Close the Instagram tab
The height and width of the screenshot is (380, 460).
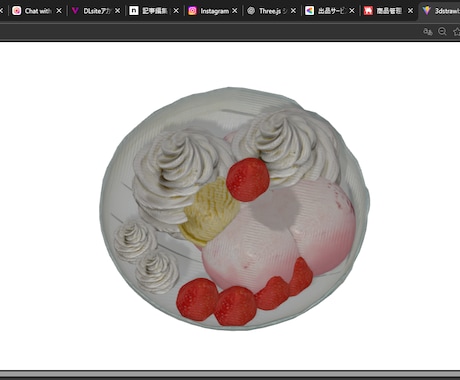point(235,11)
